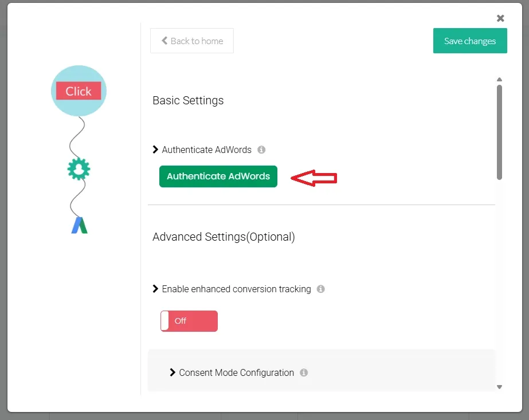Expand the Consent Mode Configuration chevron
Screen dimensions: 529x420
pos(173,372)
